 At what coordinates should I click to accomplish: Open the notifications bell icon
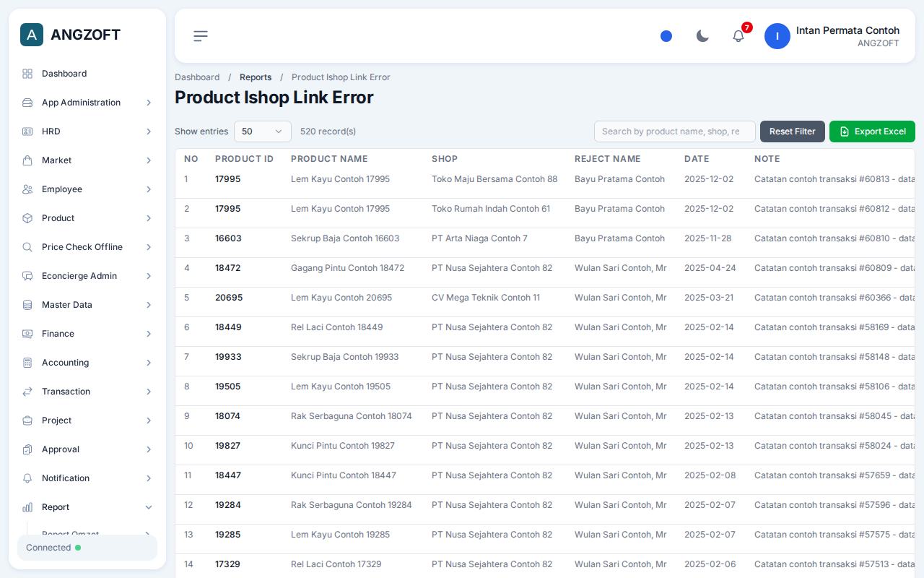738,36
